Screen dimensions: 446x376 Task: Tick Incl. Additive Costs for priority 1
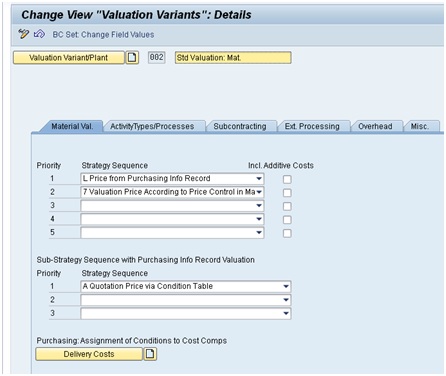coord(287,179)
